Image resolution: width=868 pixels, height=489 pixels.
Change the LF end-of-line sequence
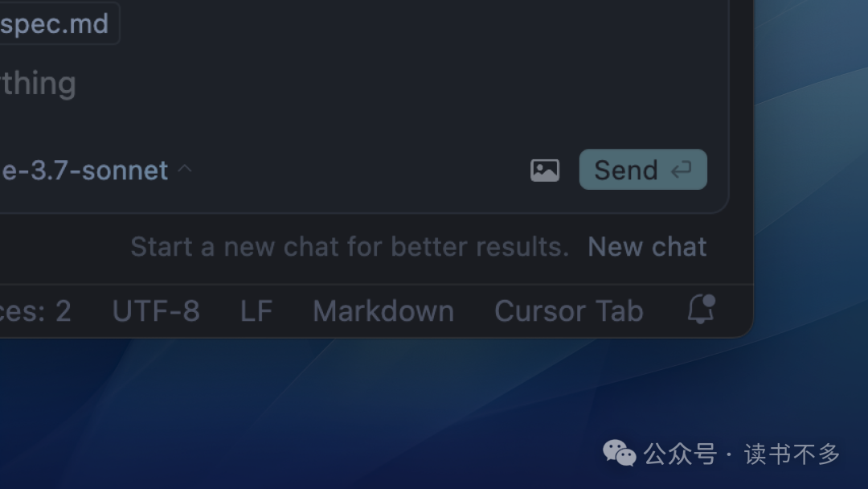[256, 310]
